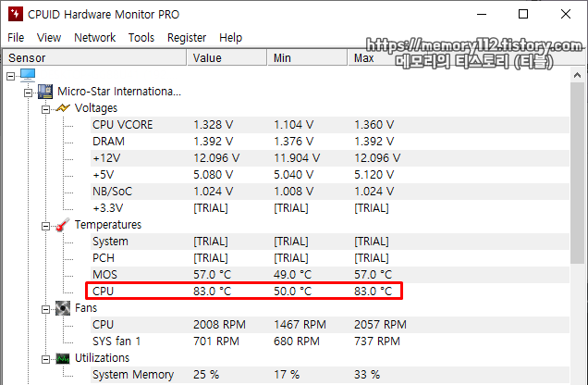Maximize the Hardware Monitor window
The image size is (588, 385).
[x=523, y=14]
